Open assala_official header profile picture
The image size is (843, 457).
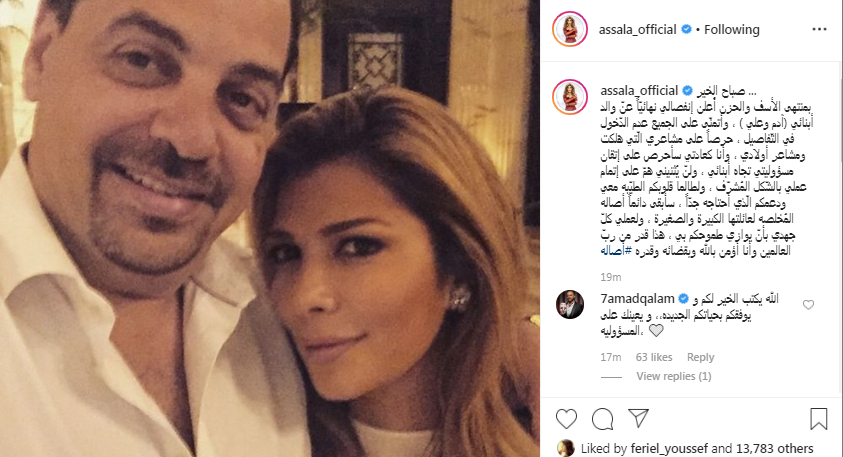570,29
